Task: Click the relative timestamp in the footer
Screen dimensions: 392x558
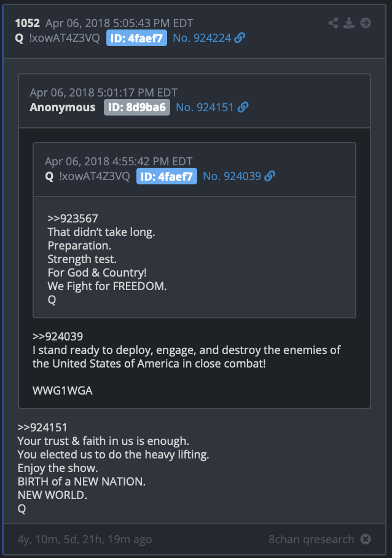Action: 85,540
